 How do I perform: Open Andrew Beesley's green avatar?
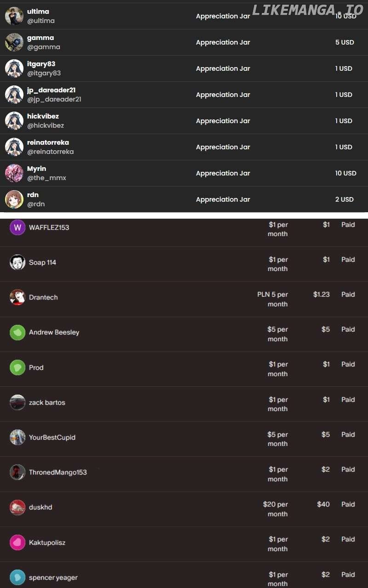17,332
